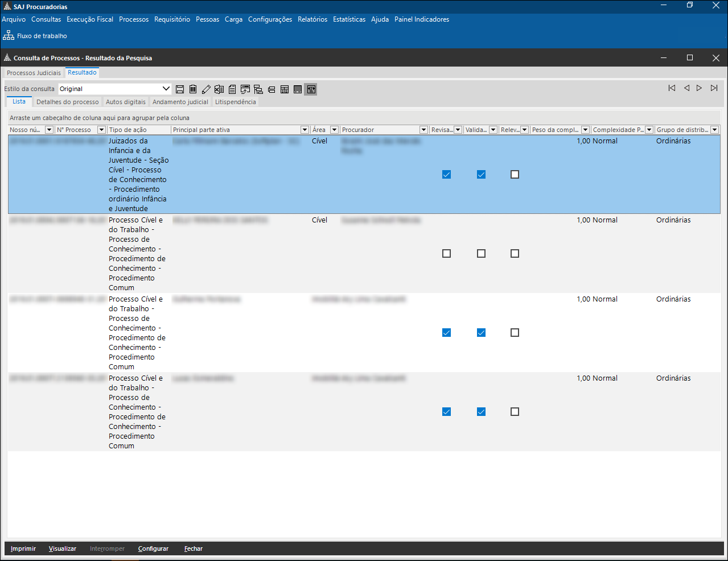
Task: Click the trash can delete icon
Action: pyautogui.click(x=193, y=89)
